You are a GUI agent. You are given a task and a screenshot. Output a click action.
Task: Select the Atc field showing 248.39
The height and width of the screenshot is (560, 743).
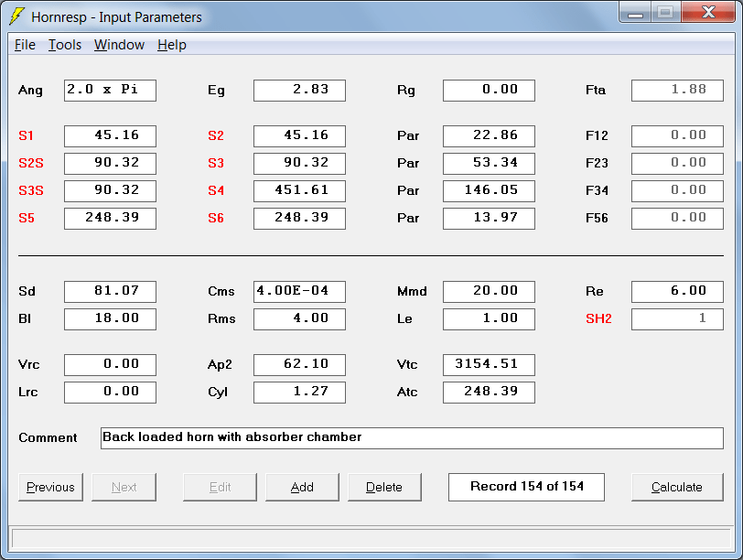click(489, 393)
